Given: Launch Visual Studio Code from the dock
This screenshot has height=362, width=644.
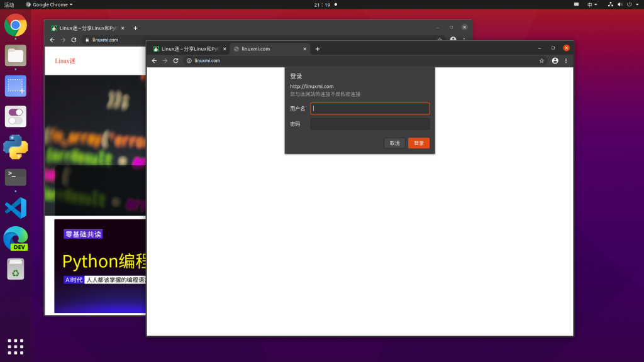Looking at the screenshot, I should click(16, 208).
